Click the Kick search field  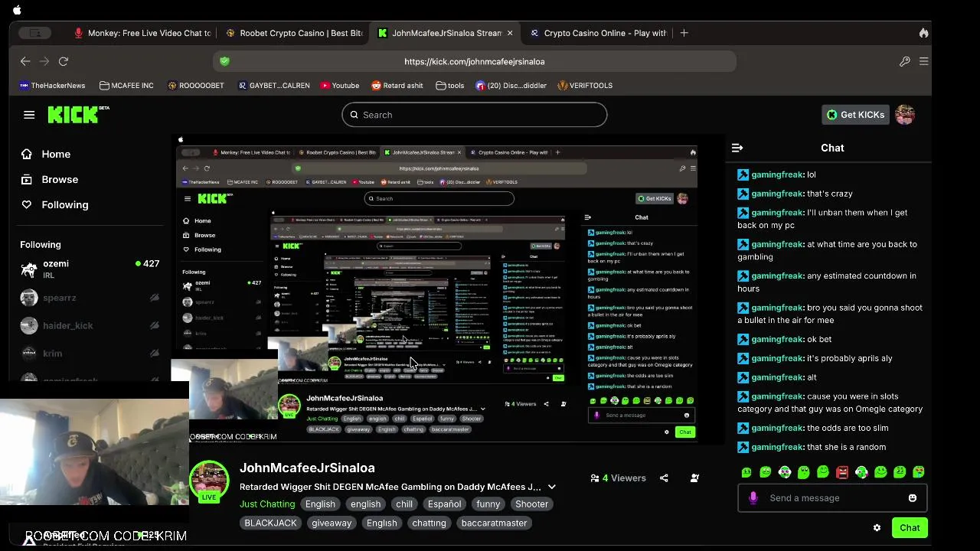tap(475, 115)
